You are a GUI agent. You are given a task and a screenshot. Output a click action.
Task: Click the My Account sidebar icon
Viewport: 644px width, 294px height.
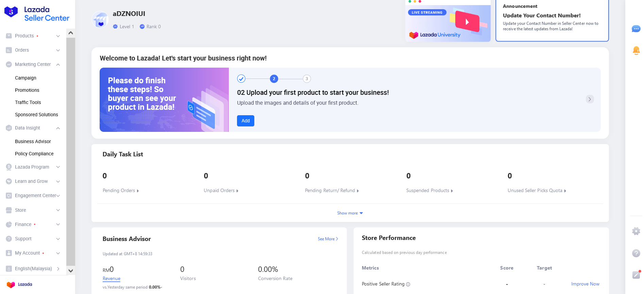click(9, 253)
